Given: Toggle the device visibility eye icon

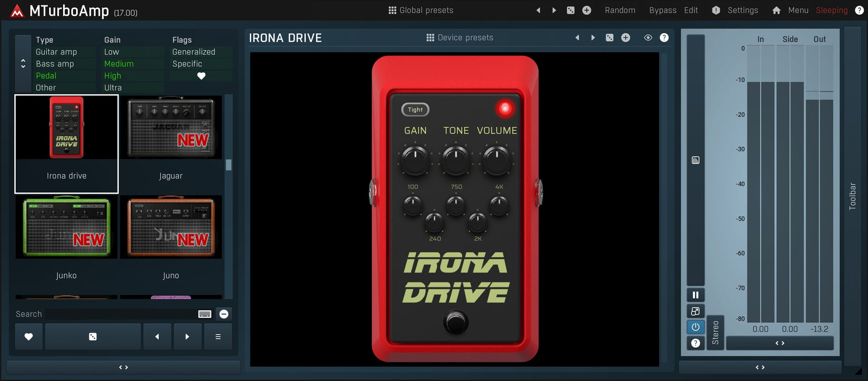Looking at the screenshot, I should coord(648,38).
